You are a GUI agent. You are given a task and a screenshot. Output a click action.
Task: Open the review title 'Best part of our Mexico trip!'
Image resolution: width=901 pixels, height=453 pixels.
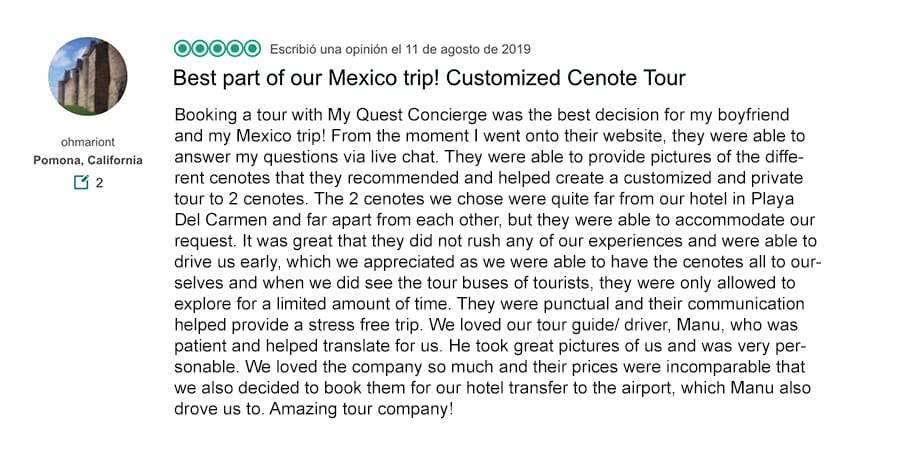(306, 78)
